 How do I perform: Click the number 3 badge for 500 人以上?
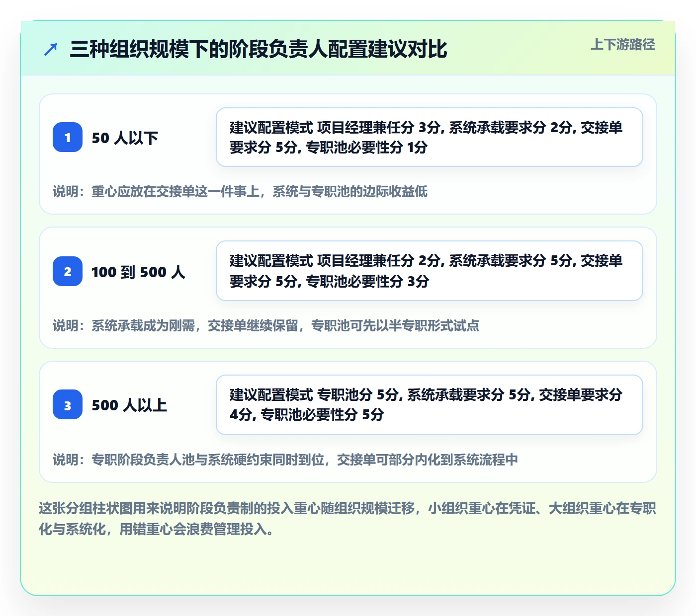tap(68, 405)
